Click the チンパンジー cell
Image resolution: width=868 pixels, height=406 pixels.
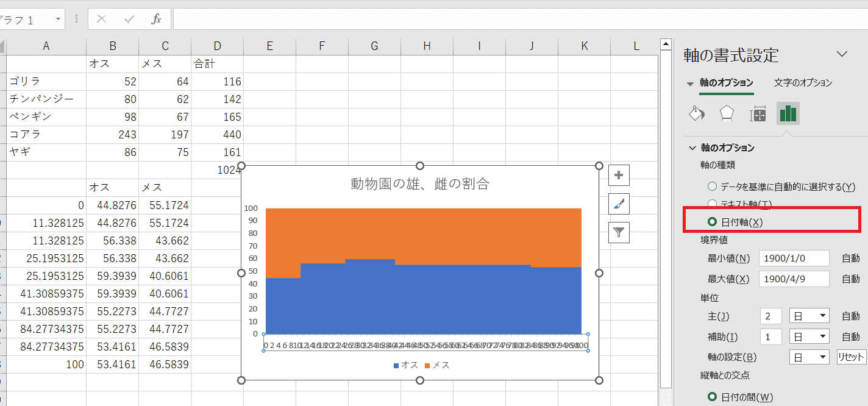click(46, 99)
